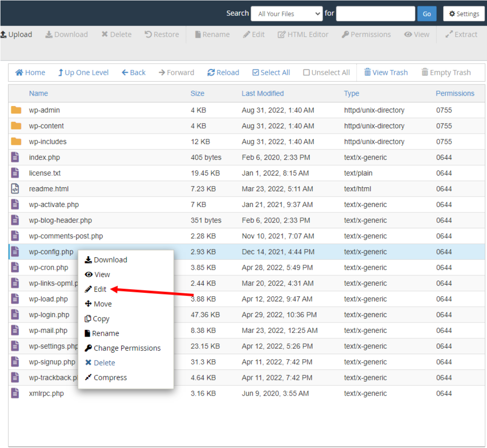The image size is (487, 448).
Task: Click the Upload toolbar icon
Action: [6, 34]
